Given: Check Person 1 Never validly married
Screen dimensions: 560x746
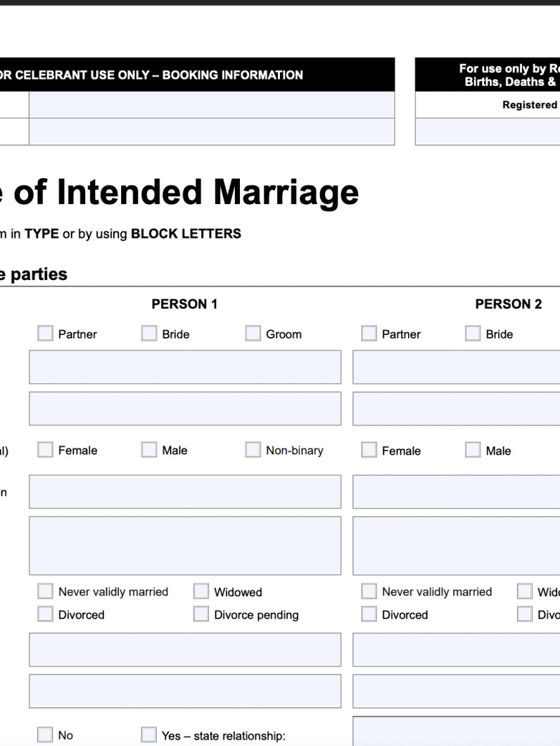Looking at the screenshot, I should click(x=45, y=591).
